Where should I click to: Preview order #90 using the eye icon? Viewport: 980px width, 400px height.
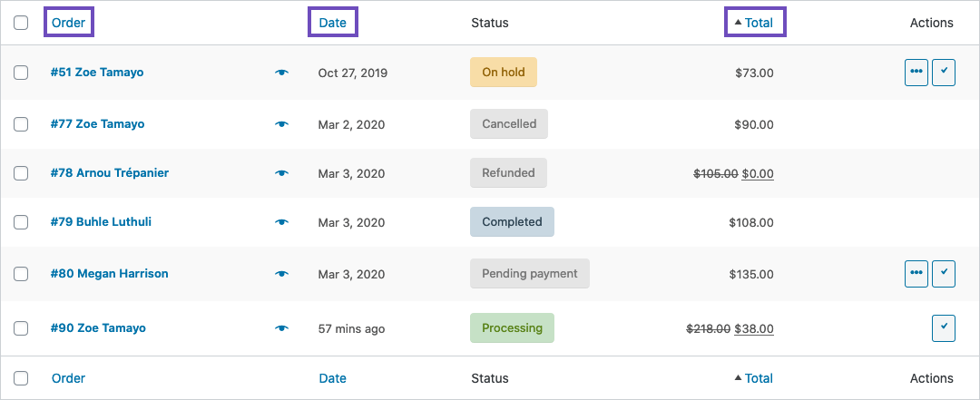click(x=281, y=327)
